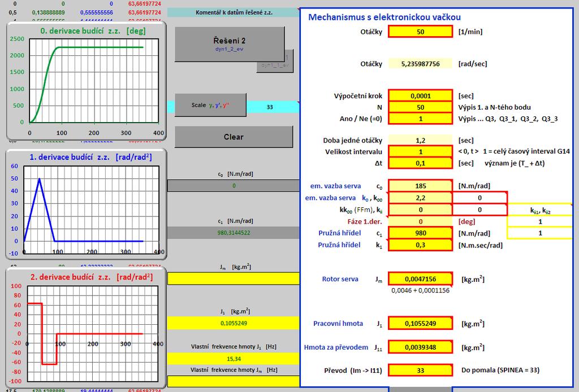Select the kk00 (FFm) zero value cell

coord(420,210)
